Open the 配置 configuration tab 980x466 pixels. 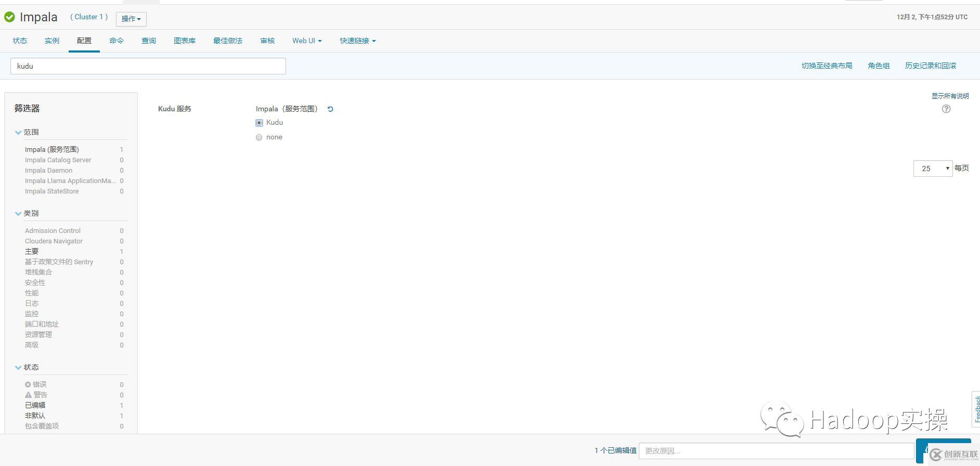tap(84, 41)
